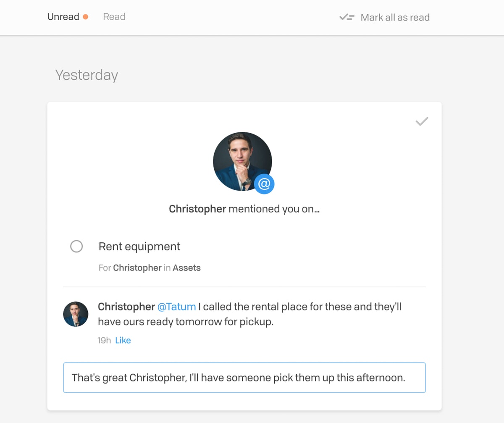
Task: Mark the Christopher notification as read checkmark
Action: 422,121
